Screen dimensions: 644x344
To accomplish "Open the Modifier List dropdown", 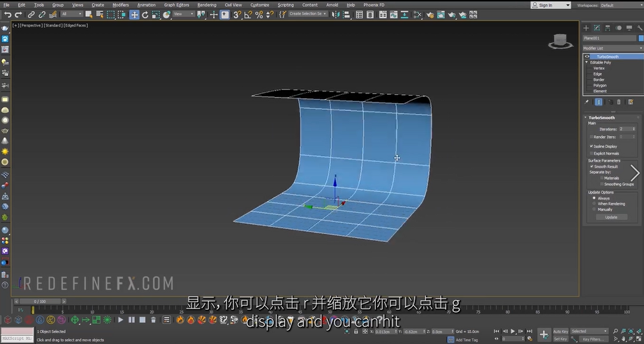I will (x=613, y=48).
